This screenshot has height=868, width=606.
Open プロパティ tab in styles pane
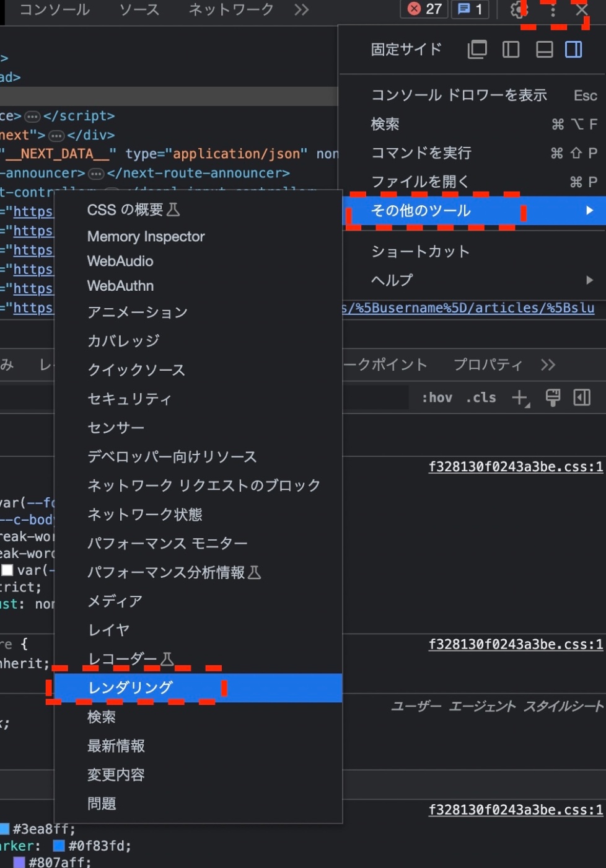(488, 365)
